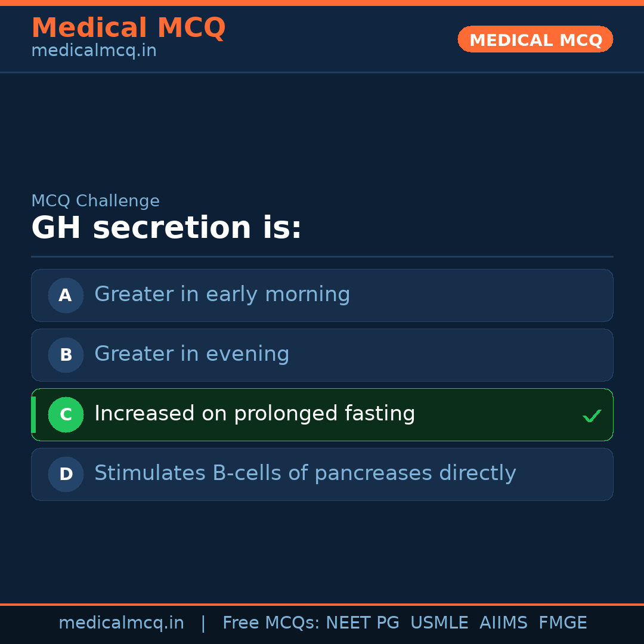The height and width of the screenshot is (644, 644).
Task: Select answer 'Greater in early morning'
Action: click(222, 295)
